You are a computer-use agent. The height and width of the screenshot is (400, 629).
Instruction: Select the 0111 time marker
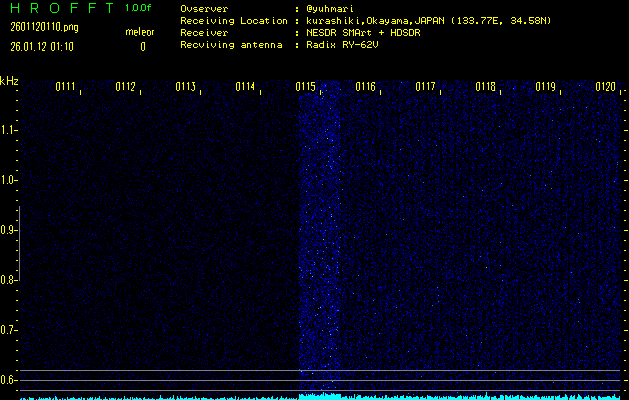[65, 87]
